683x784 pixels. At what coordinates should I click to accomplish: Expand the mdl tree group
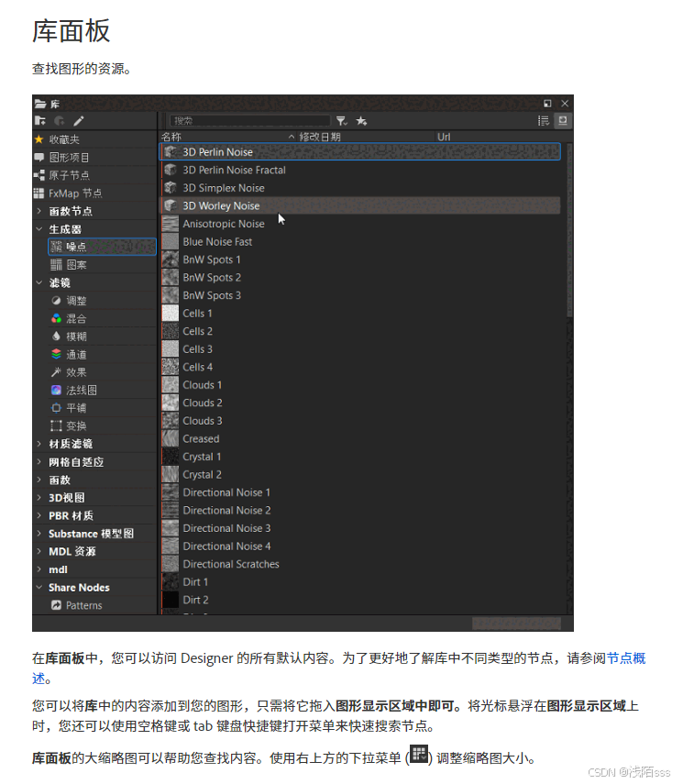39,569
